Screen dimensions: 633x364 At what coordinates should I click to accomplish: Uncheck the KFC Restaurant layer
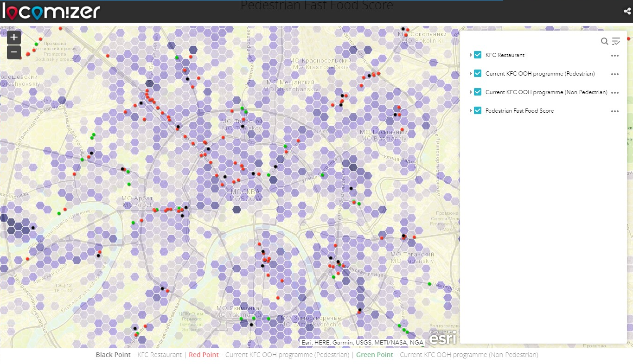point(478,55)
